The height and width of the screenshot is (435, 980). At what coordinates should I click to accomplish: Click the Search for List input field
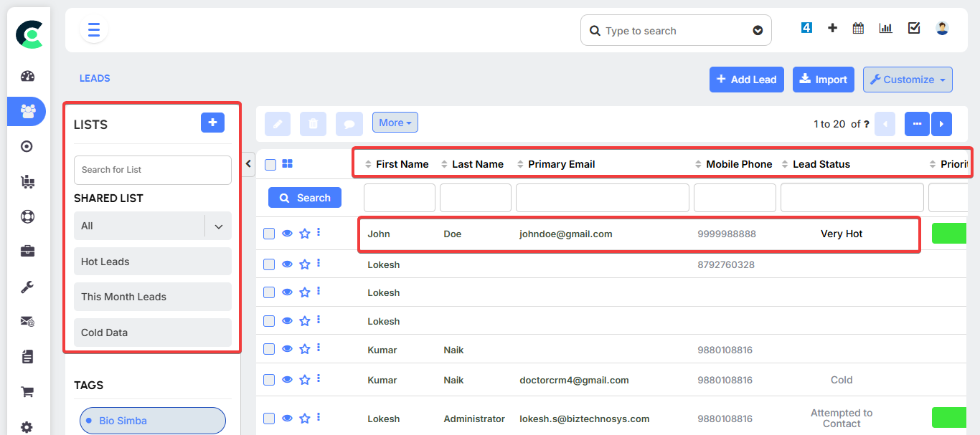(152, 170)
